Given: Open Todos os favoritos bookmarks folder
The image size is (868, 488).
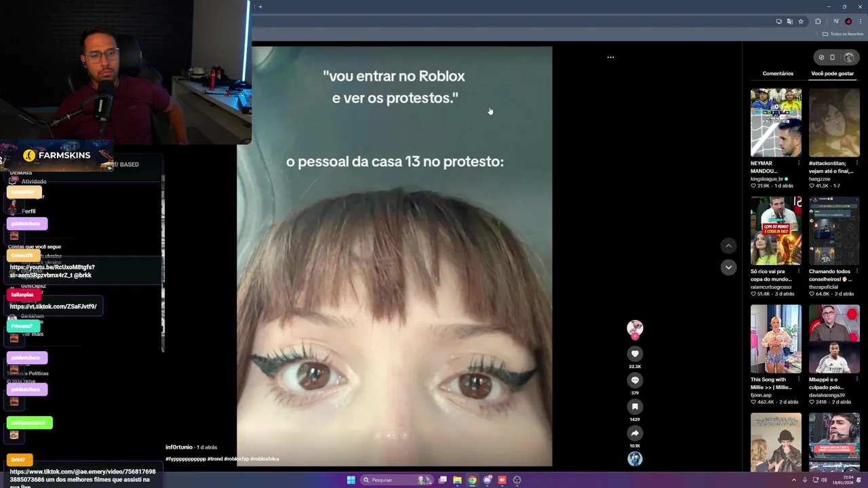Looking at the screenshot, I should click(843, 34).
